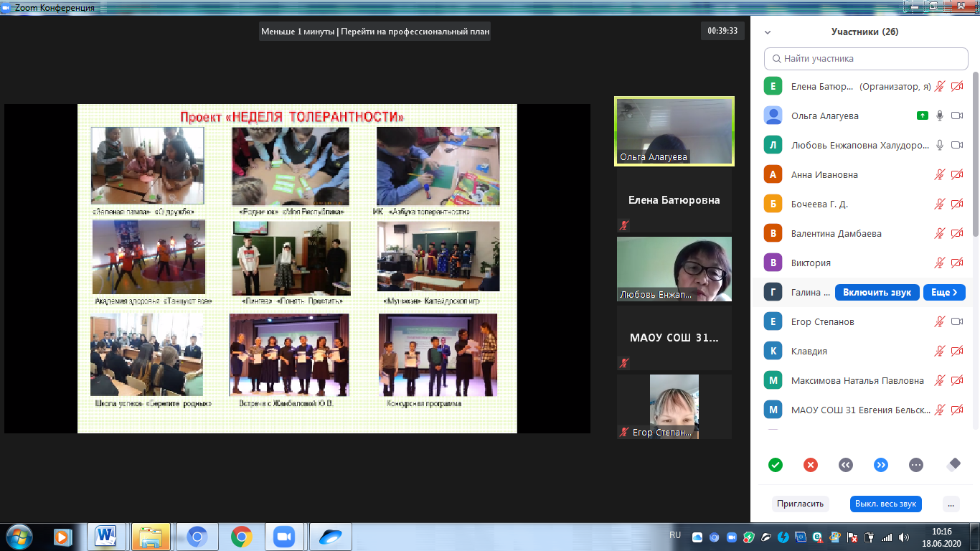Open Word from the Windows taskbar
The width and height of the screenshot is (980, 551).
click(106, 536)
